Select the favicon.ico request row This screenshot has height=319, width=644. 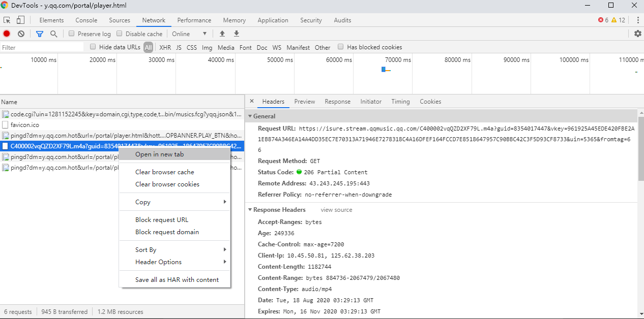[x=122, y=124]
